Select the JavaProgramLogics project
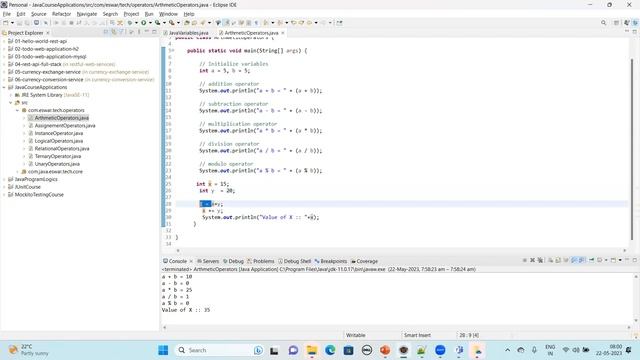Viewport: 640px width, 360px height. click(36, 179)
